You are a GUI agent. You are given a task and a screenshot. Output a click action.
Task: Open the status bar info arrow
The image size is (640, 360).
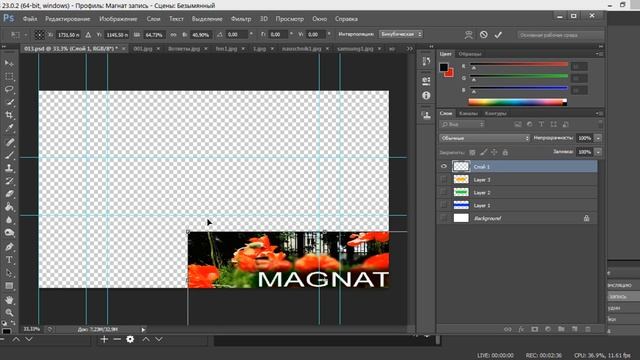[x=143, y=329]
